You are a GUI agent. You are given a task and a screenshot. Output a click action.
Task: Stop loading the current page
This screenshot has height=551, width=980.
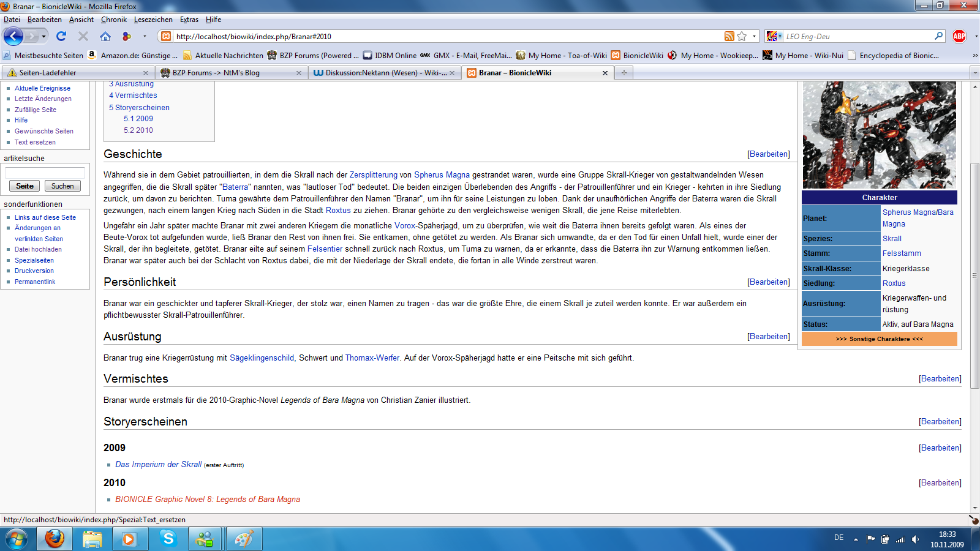[83, 36]
